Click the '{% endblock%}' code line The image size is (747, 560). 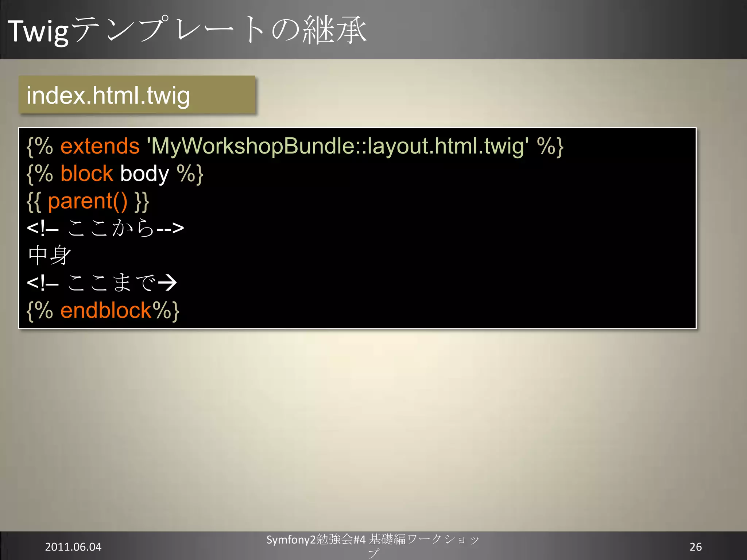tap(103, 311)
